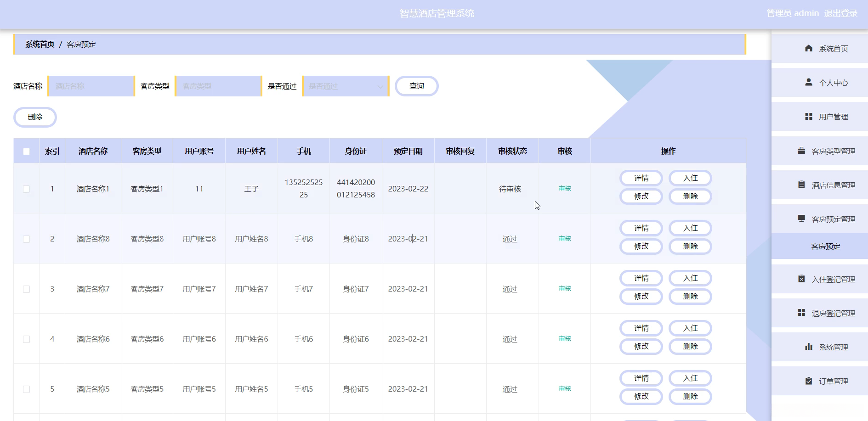Image resolution: width=868 pixels, height=421 pixels.
Task: Click the icon beside 入住登记管理
Action: [x=801, y=279]
